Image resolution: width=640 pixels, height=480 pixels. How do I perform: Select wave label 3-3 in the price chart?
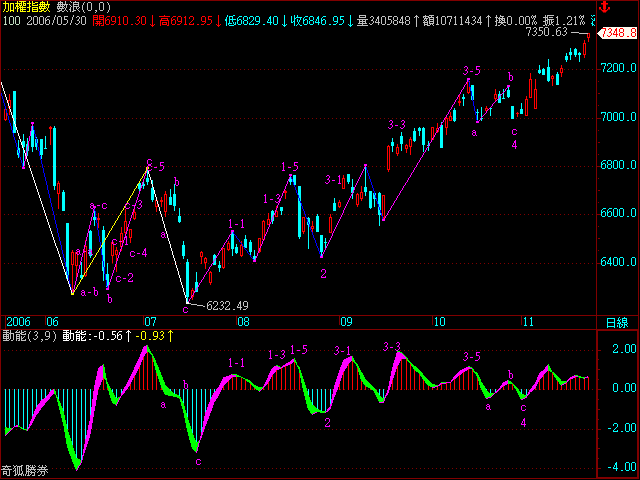396,124
